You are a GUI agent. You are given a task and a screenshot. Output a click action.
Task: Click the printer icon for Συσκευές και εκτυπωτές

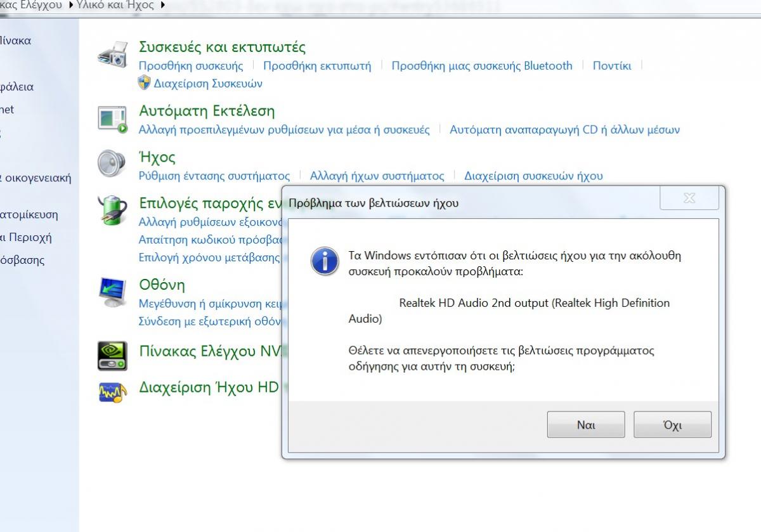pos(113,55)
